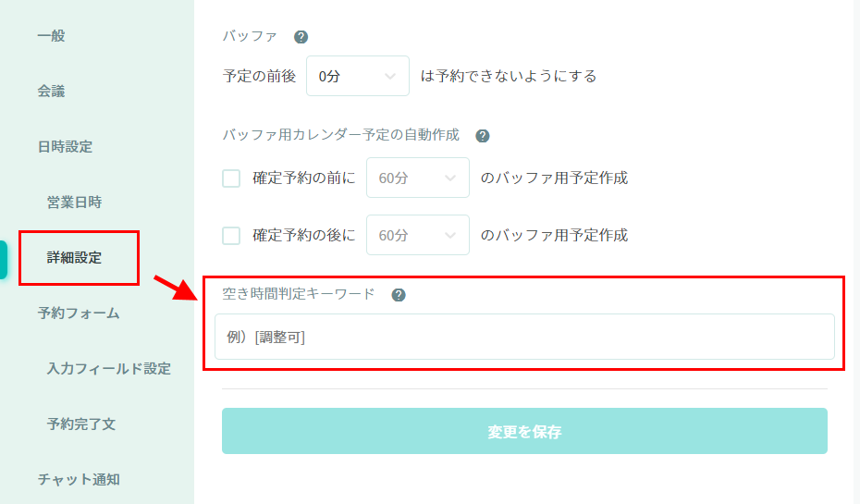Go to 営業日時 settings page

[x=74, y=203]
